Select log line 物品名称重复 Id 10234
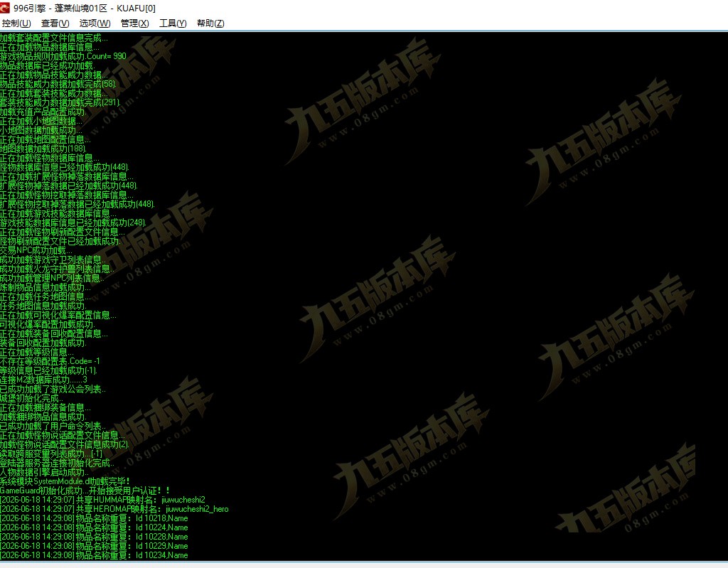Image resolution: width=728 pixels, height=568 pixels. coord(95,555)
